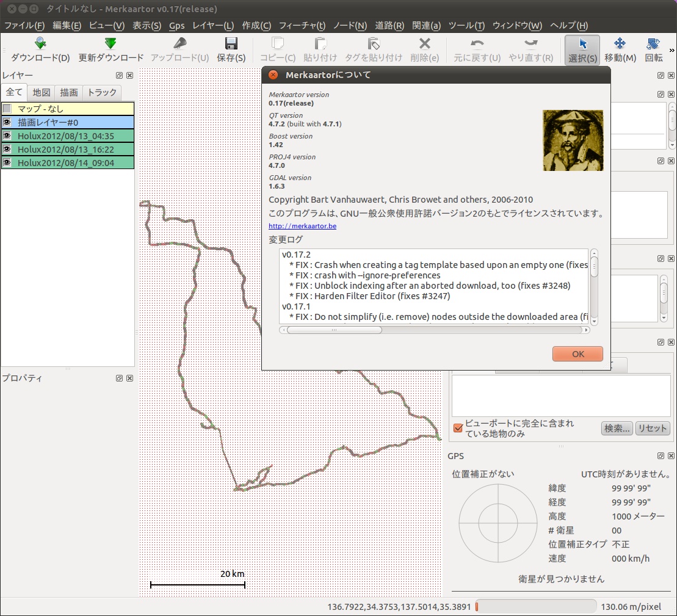Screen dimensions: 677x616
Task: Click the Undo (元に戻す) toolbar icon
Action: tap(477, 43)
